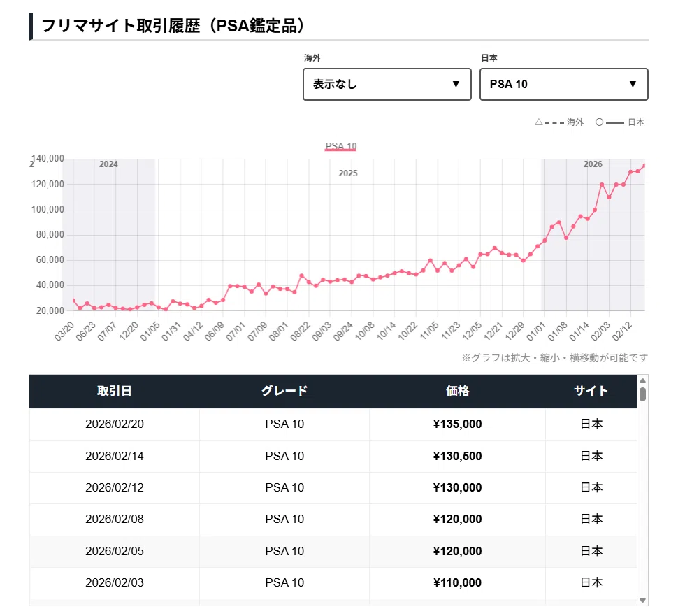This screenshot has height=616, width=678.
Task: Click the 日本 circle legend marker
Action: [x=599, y=122]
